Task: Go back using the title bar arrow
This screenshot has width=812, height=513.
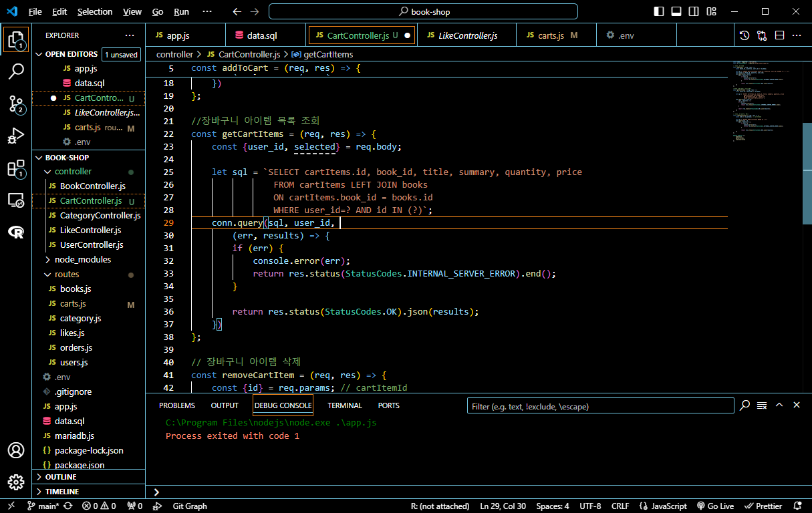Action: (237, 11)
